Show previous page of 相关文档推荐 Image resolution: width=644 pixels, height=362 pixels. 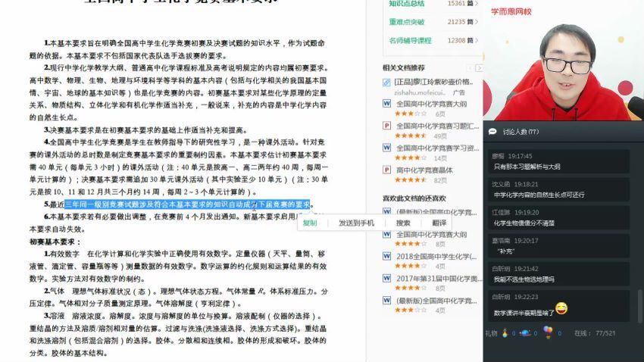coord(470,67)
